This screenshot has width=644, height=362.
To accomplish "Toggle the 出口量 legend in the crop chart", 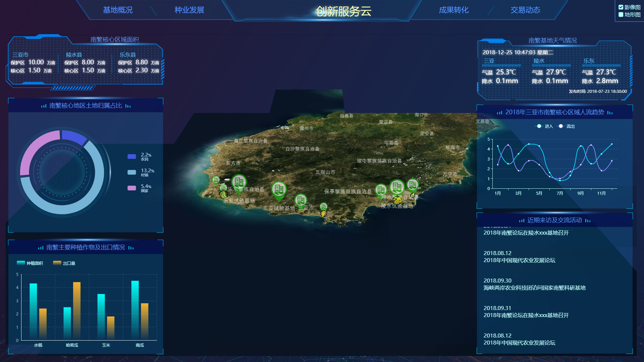I will click(64, 263).
